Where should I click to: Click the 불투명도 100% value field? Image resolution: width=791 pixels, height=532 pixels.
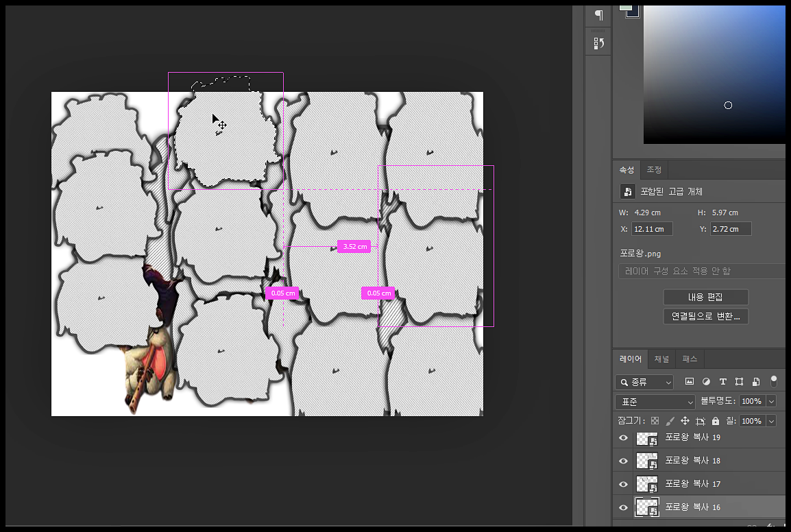tap(752, 401)
